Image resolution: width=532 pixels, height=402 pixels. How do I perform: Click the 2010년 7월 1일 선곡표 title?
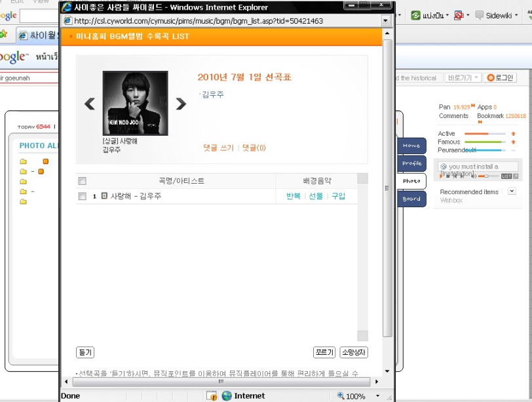point(244,77)
